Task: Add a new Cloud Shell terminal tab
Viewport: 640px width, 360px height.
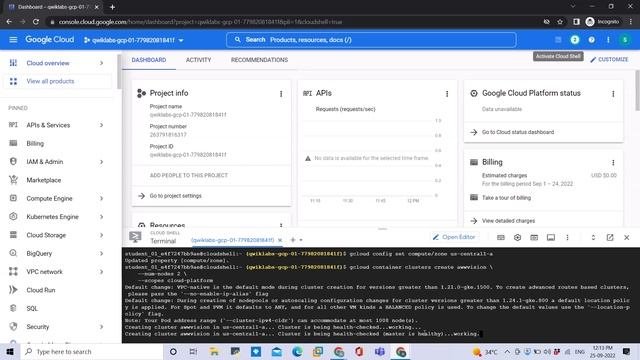Action: (x=293, y=240)
